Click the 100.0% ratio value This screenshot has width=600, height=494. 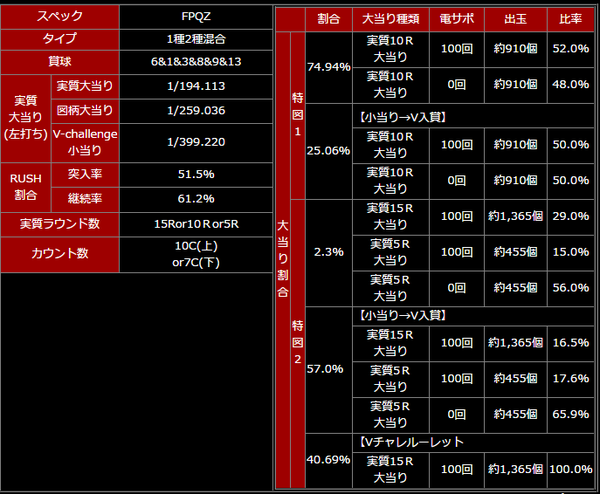pyautogui.click(x=571, y=470)
